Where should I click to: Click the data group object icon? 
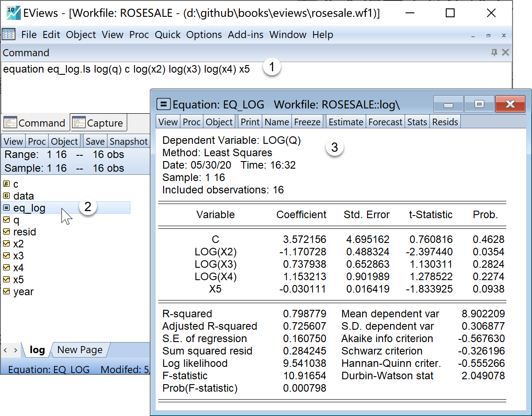(x=7, y=196)
